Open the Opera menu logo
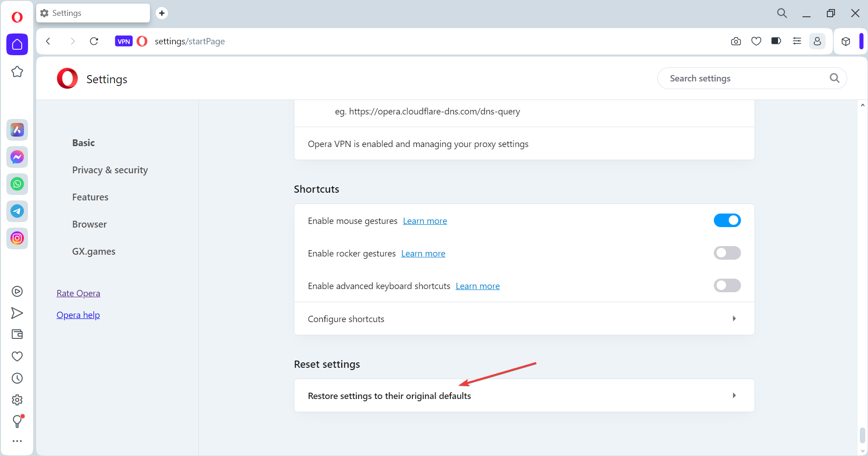868x456 pixels. coord(17,17)
